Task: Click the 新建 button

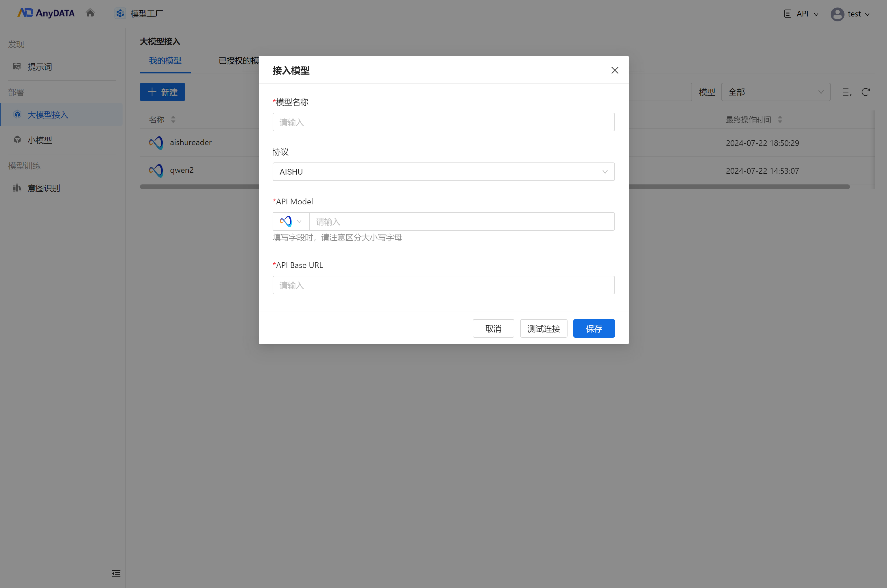Action: tap(162, 92)
